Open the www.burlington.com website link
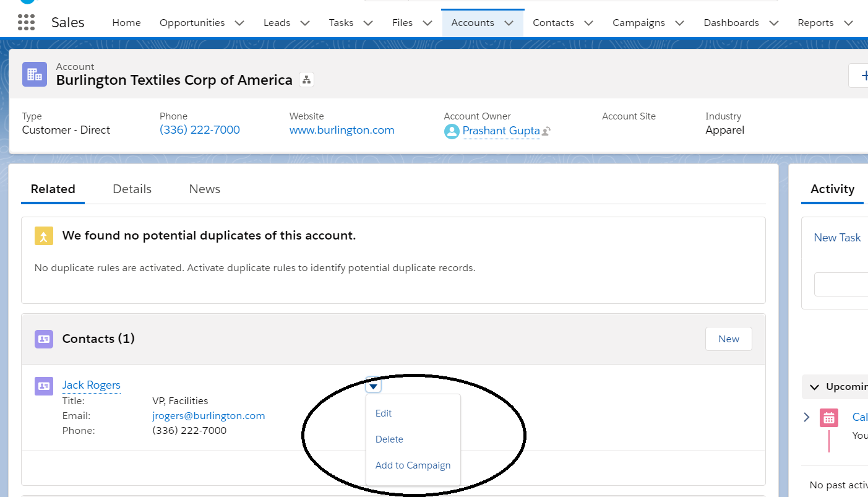868x497 pixels. (342, 130)
